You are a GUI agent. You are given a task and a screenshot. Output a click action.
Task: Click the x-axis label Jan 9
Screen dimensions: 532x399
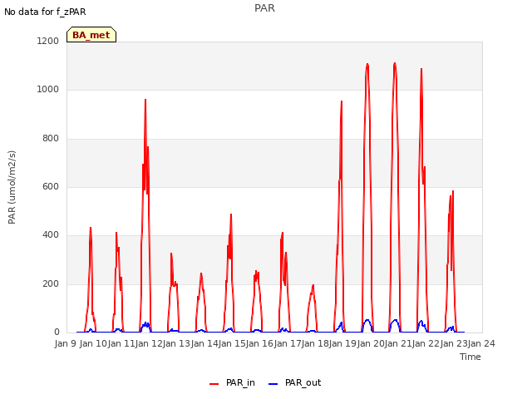pos(66,343)
